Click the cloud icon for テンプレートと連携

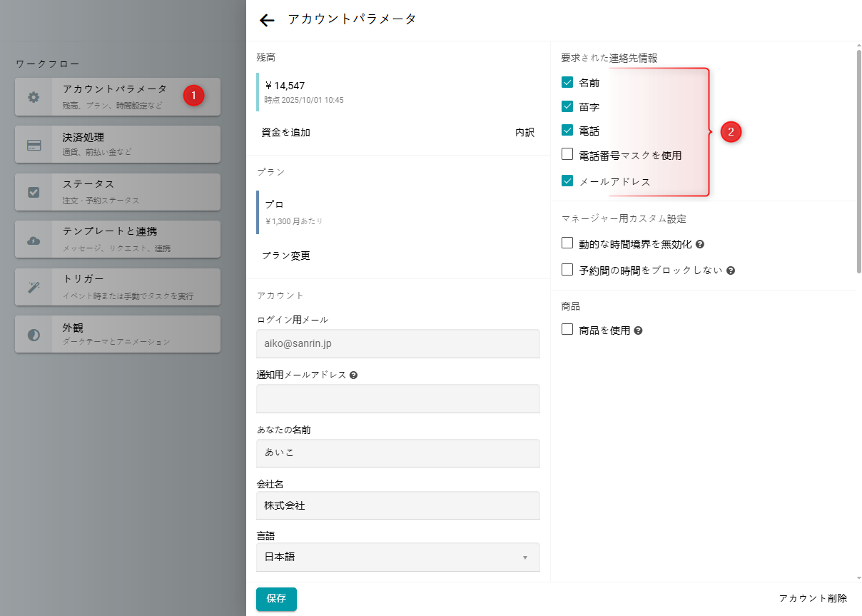tap(34, 240)
